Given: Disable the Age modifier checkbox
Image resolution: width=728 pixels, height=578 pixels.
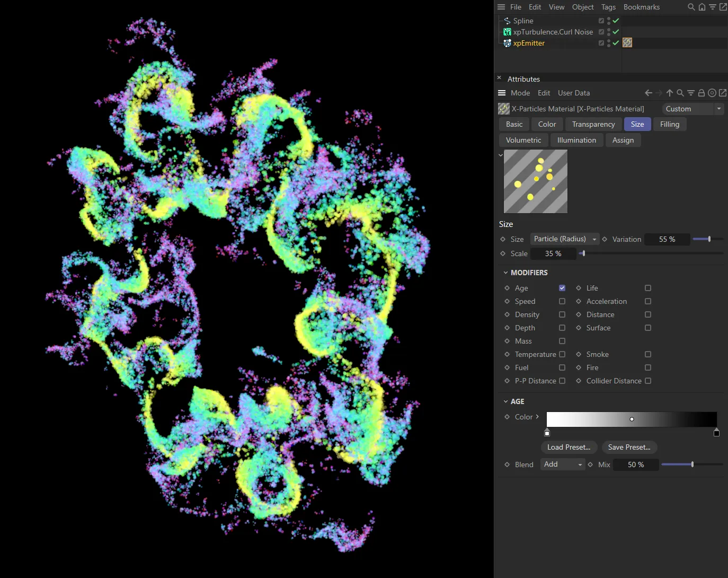Looking at the screenshot, I should (x=562, y=288).
